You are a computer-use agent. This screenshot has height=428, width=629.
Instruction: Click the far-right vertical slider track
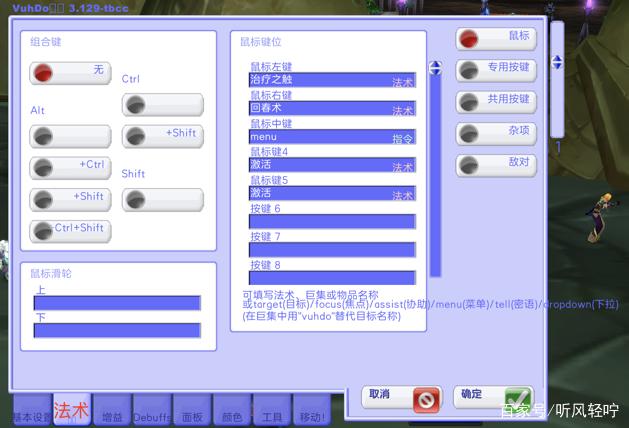point(557,79)
